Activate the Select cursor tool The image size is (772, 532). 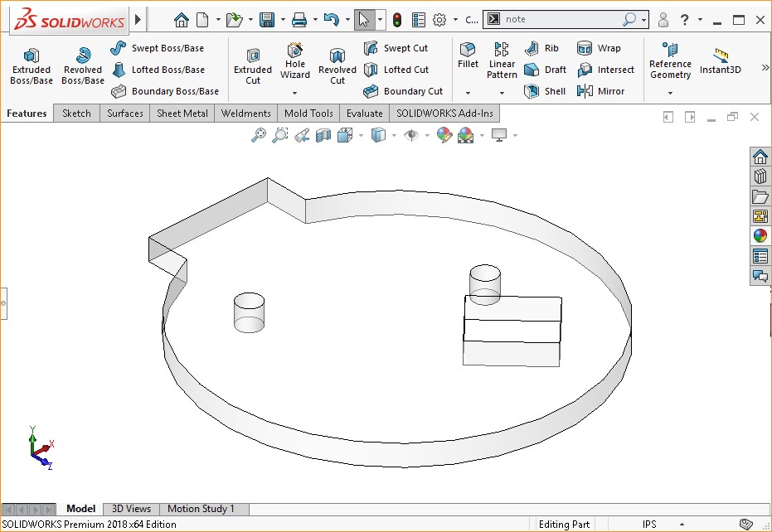point(364,20)
